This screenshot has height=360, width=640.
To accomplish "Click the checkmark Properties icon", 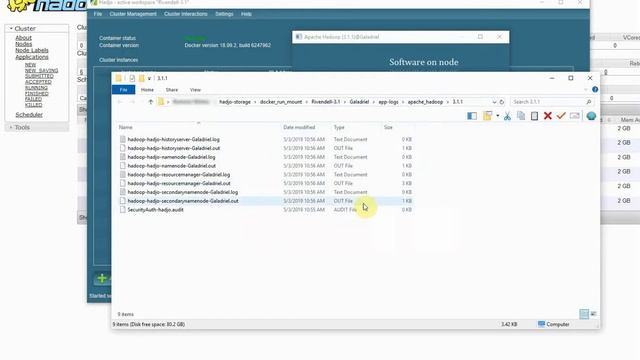I will (x=561, y=116).
